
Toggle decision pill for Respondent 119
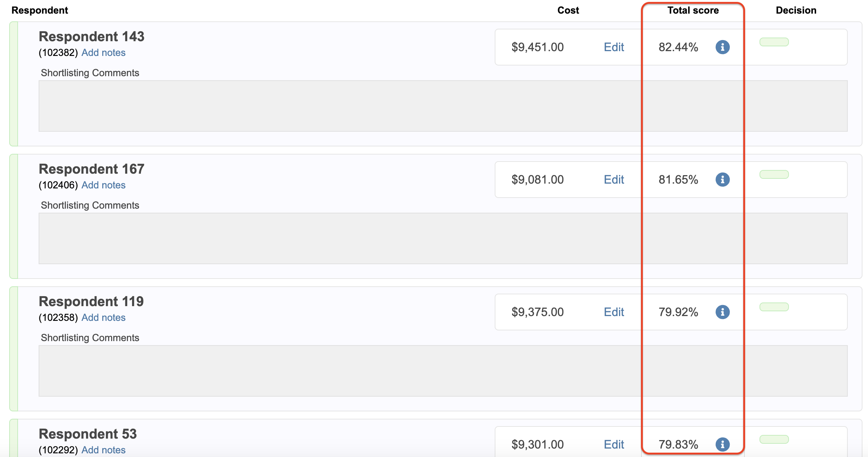[x=774, y=307]
